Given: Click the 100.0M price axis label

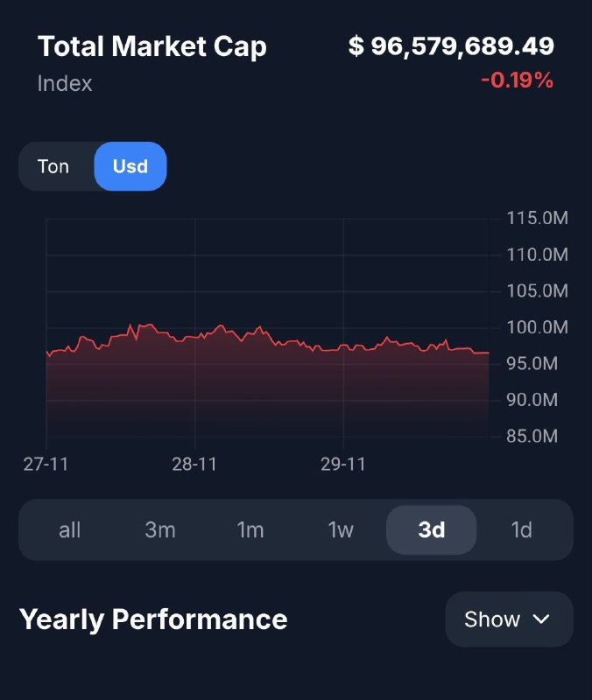Looking at the screenshot, I should click(x=538, y=327).
